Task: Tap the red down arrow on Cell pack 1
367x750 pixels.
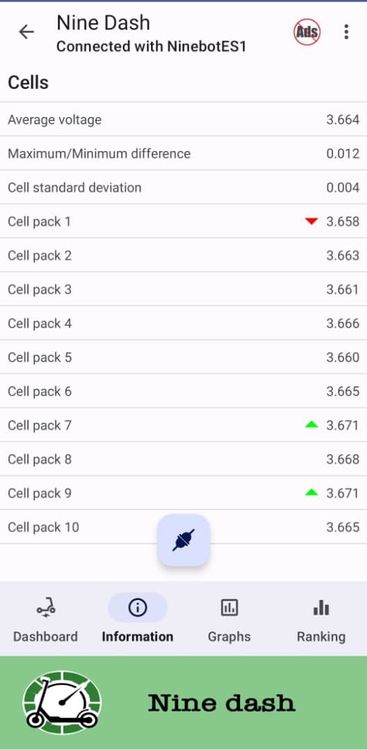Action: 311,221
